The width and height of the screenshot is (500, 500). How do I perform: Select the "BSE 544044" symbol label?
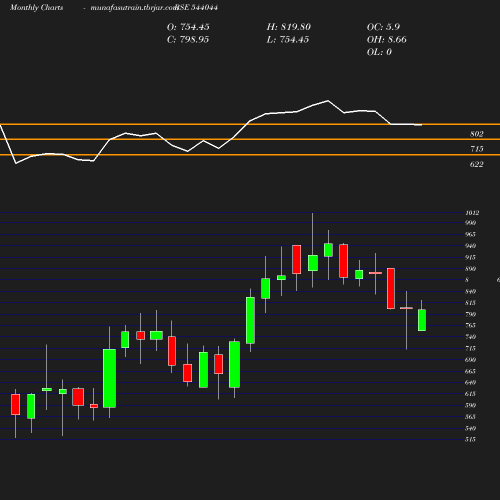tap(196, 8)
